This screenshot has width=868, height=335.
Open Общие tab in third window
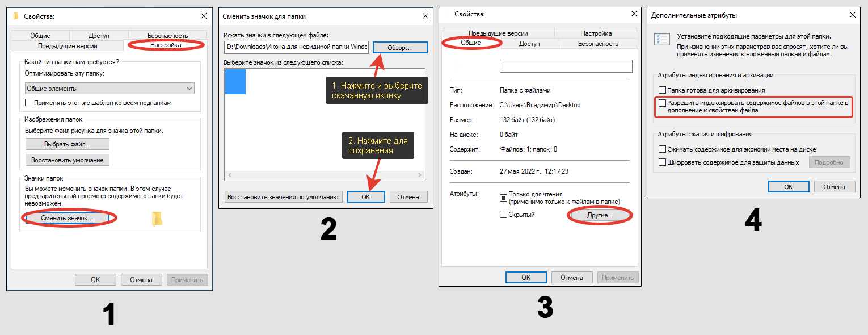[x=471, y=43]
